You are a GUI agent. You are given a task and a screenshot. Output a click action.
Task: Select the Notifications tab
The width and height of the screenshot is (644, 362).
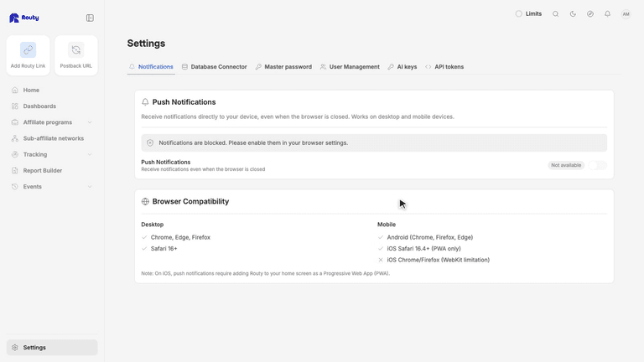[151, 66]
